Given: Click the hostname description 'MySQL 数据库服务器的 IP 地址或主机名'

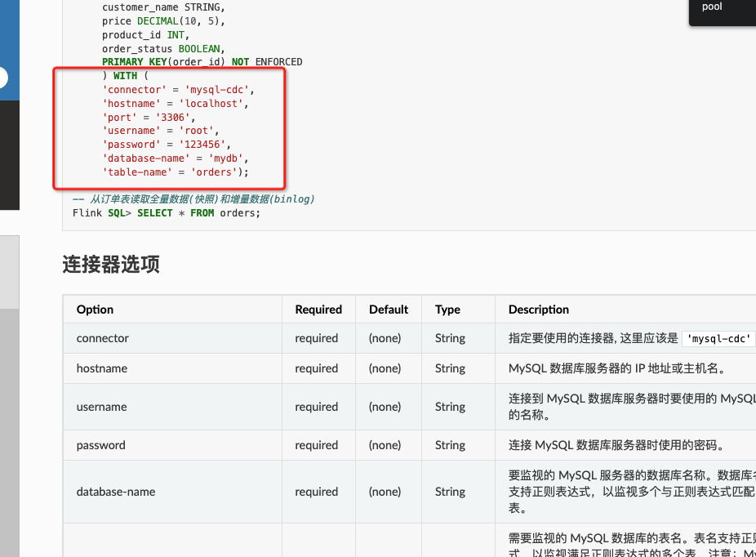Looking at the screenshot, I should coord(616,368).
